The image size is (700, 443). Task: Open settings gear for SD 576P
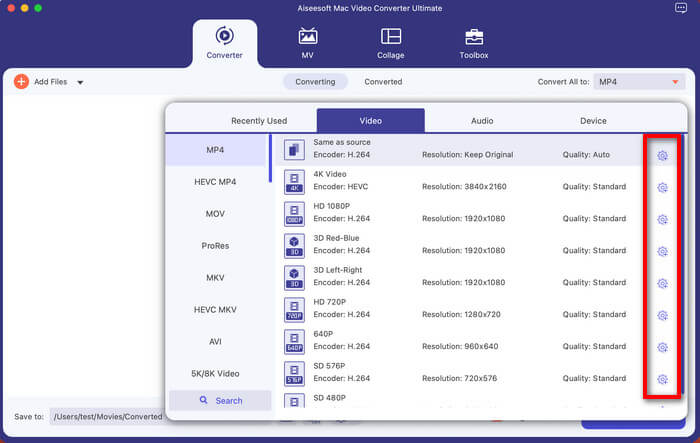point(662,379)
